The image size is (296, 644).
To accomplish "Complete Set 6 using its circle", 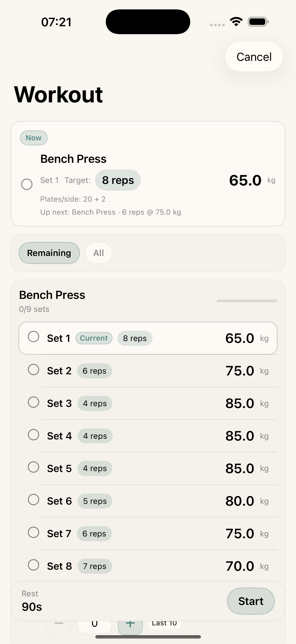I will [33, 499].
